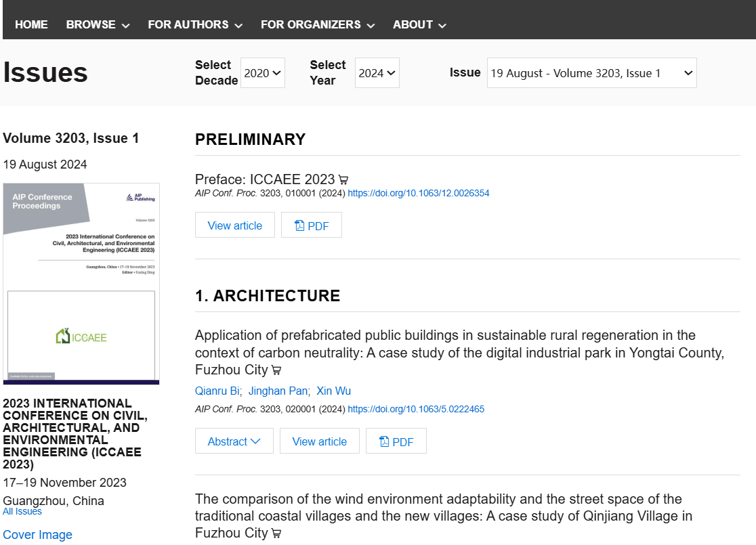Click View article for the Preface
The image size is (756, 545).
[x=234, y=225]
